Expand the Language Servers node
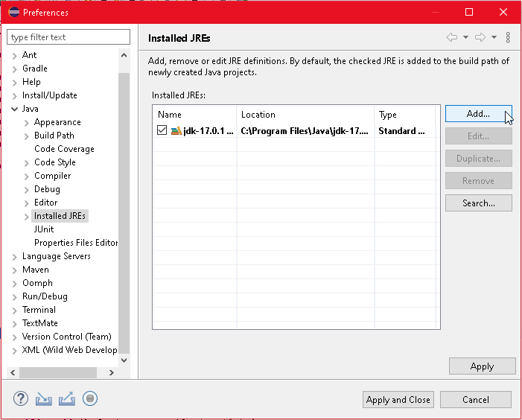522x420 pixels. click(x=14, y=257)
